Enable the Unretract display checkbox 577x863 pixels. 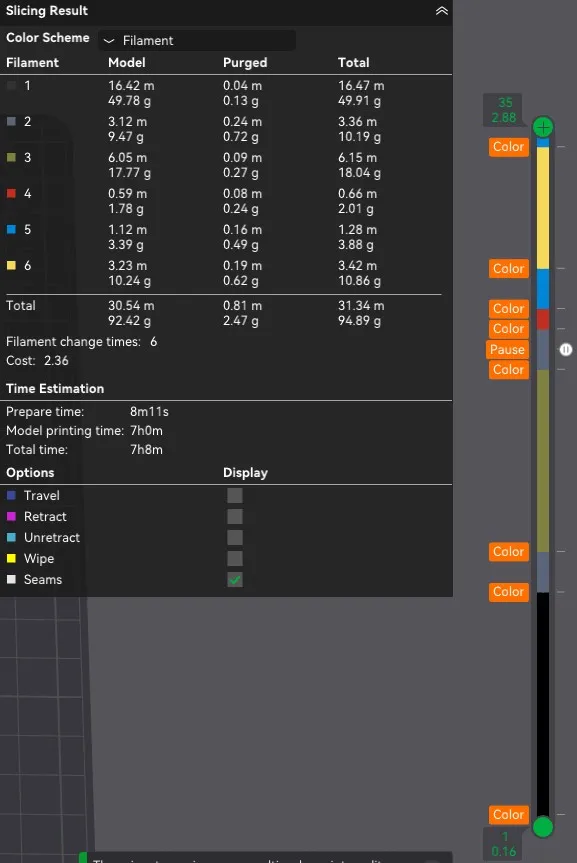[x=235, y=537]
